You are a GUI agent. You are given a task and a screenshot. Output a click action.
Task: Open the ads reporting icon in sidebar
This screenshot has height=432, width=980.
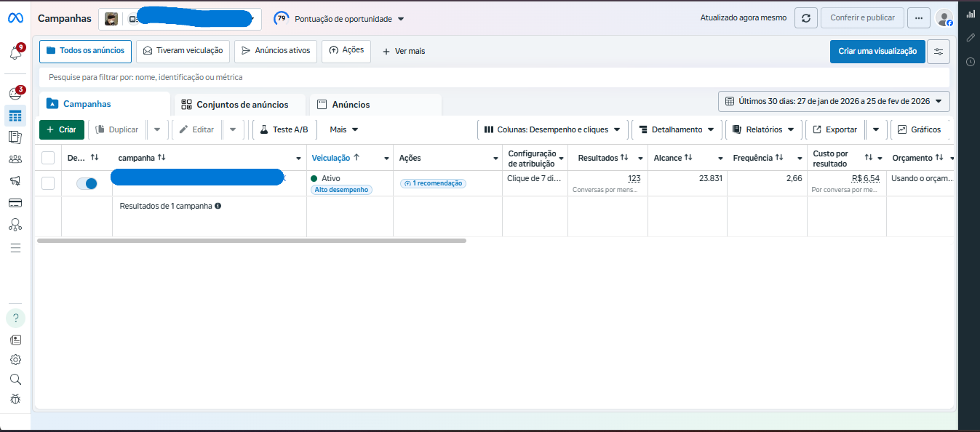15,137
